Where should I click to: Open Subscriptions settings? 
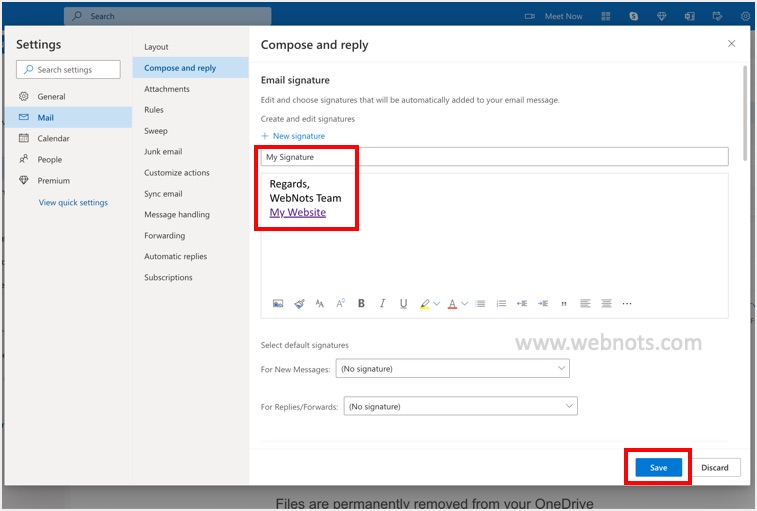[191, 277]
